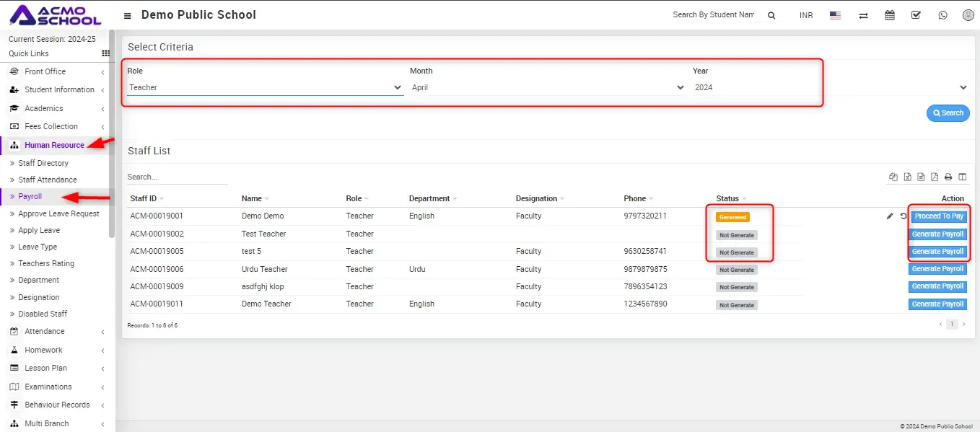Image resolution: width=980 pixels, height=432 pixels.
Task: Toggle column visibility for staff table
Action: pyautogui.click(x=962, y=177)
